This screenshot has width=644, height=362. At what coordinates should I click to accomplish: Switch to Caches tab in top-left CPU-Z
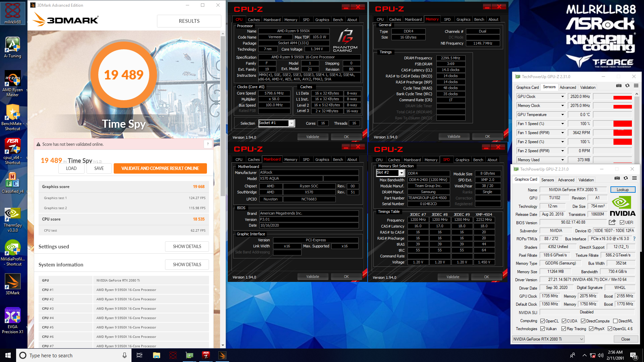(x=254, y=20)
